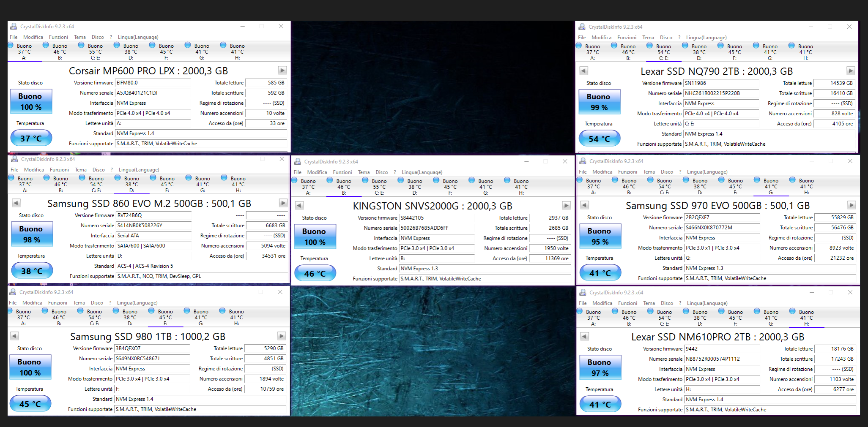The height and width of the screenshot is (427, 868).
Task: Click status orb for disk F: in Samsung 980 window
Action: point(151,311)
